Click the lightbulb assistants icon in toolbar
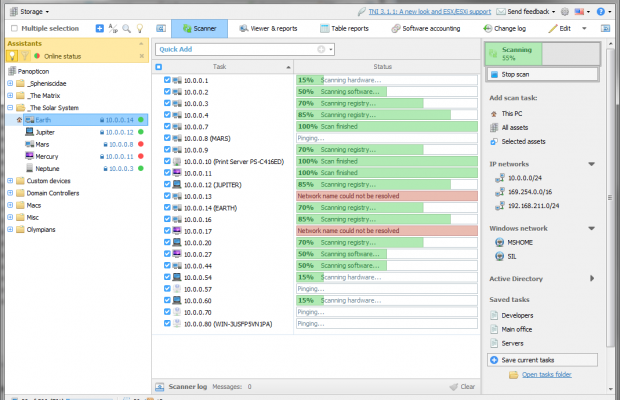620x400 pixels. pos(141,29)
